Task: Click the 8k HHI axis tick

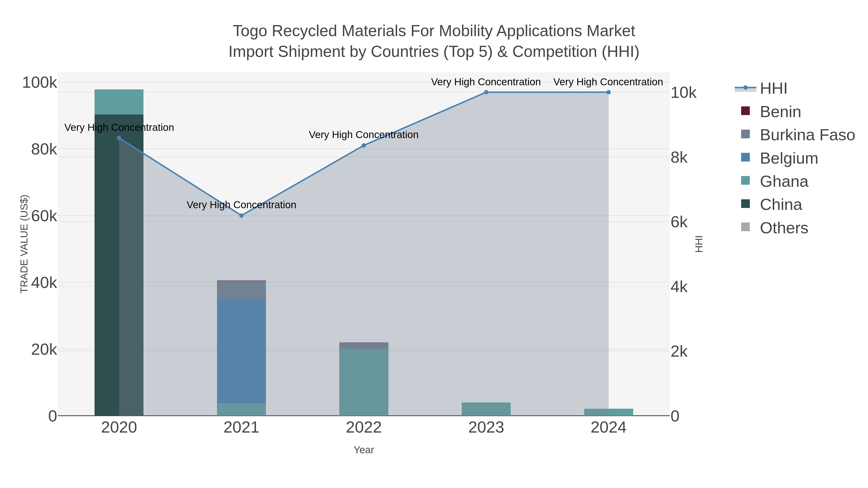Action: 679,157
